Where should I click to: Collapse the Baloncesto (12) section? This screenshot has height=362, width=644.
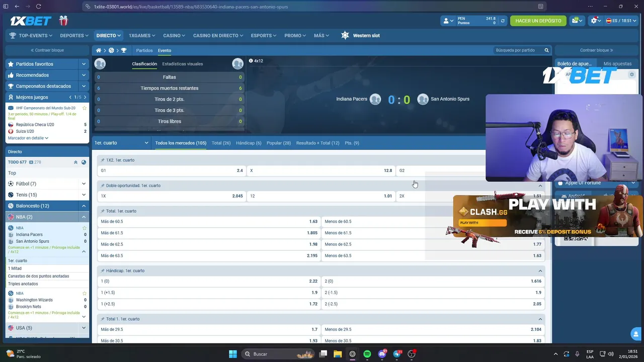point(84,206)
